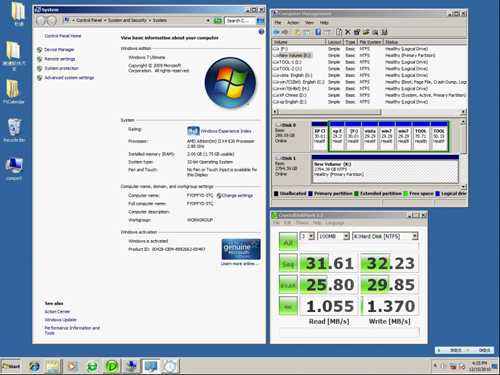Open Recycle Bin desktop icon
Image resolution: width=500 pixels, height=375 pixels.
pos(14,130)
